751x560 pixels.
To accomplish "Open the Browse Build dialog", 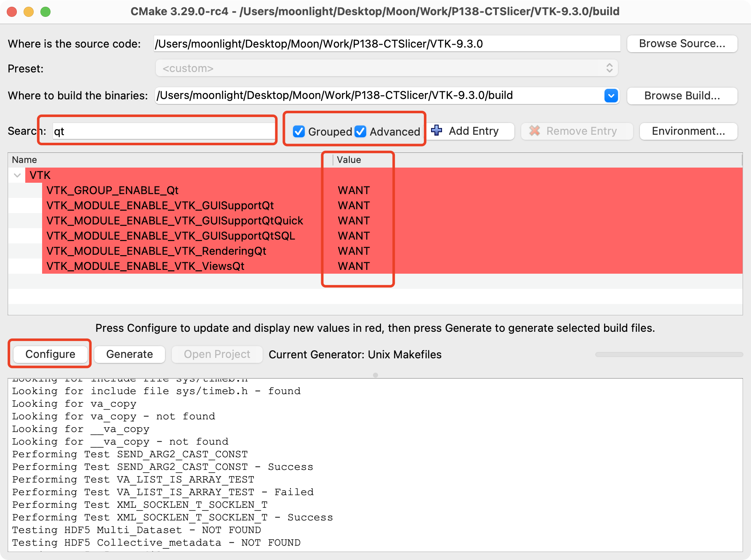I will (682, 96).
